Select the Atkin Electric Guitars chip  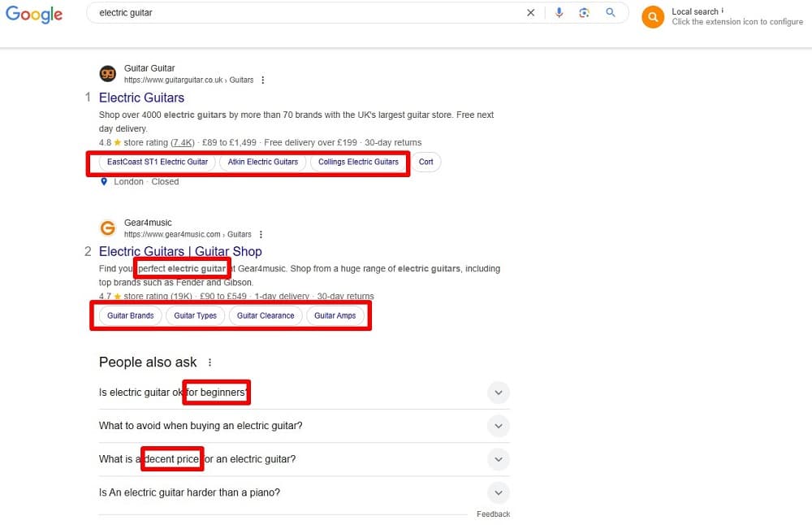click(x=263, y=162)
